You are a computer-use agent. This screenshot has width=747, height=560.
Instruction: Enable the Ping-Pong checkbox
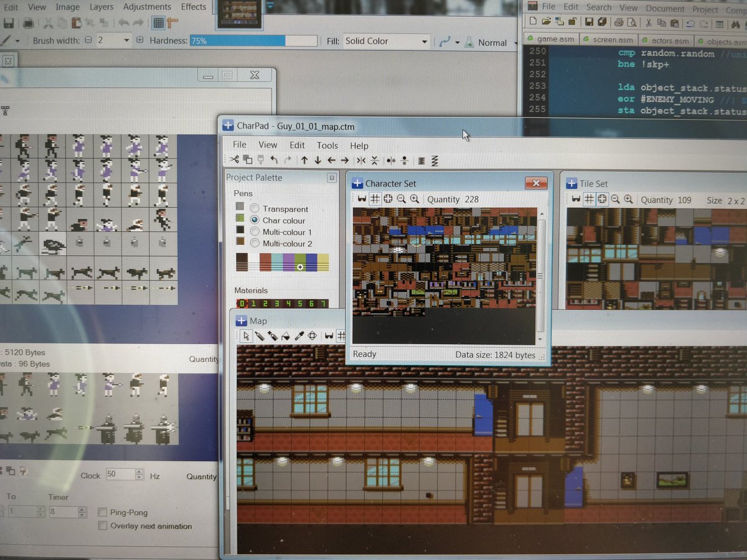tap(103, 513)
